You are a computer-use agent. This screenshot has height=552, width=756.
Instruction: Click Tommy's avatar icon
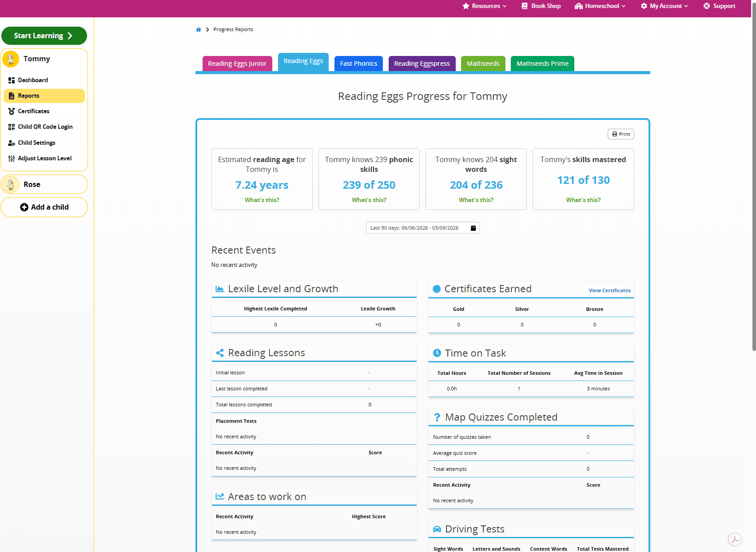[11, 59]
